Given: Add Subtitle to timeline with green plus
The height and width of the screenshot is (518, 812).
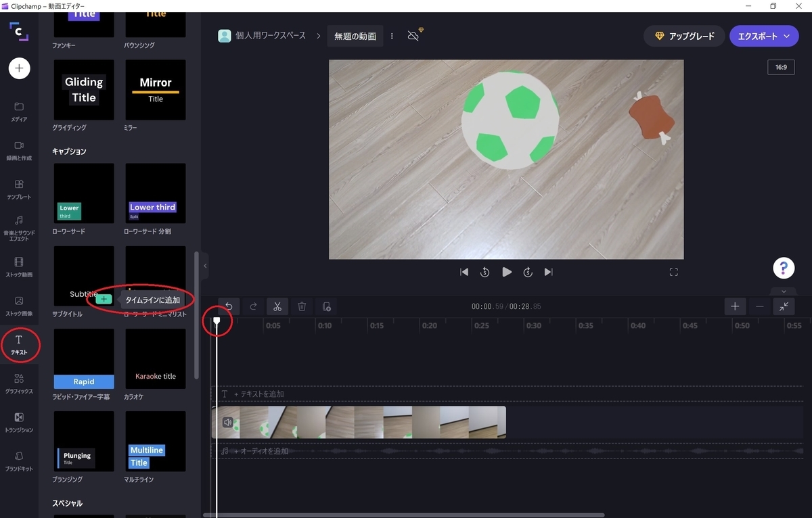Looking at the screenshot, I should click(x=104, y=299).
